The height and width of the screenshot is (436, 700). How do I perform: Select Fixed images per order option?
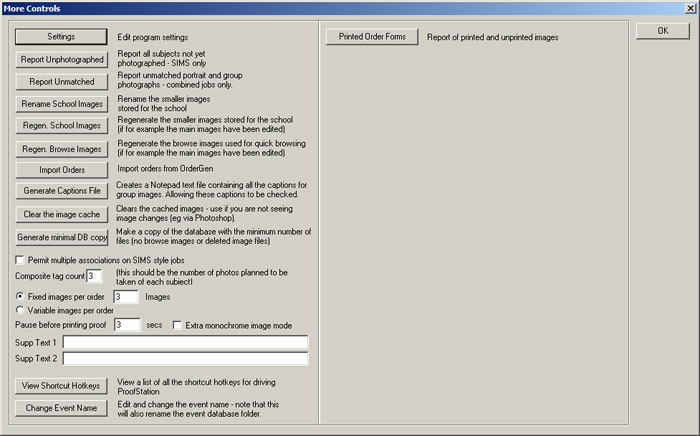pos(21,297)
